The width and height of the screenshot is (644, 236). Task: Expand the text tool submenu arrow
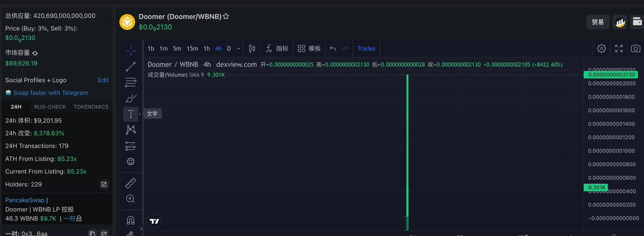[x=140, y=114]
